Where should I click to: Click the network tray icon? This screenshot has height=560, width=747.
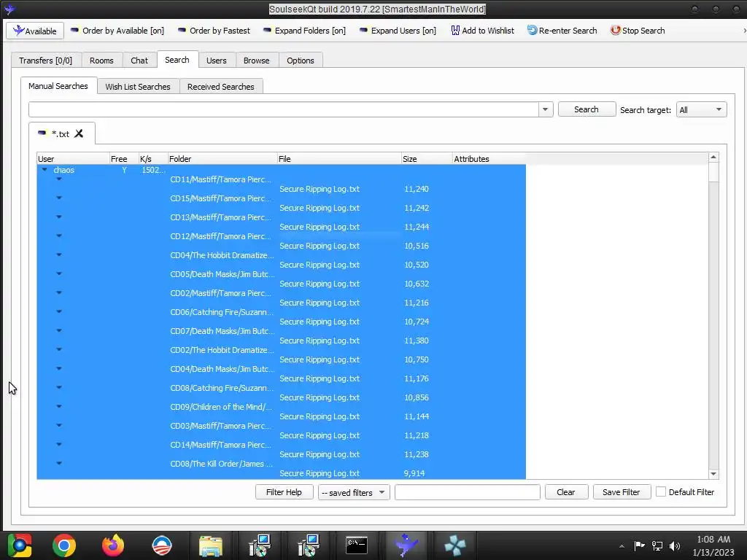tap(657, 545)
